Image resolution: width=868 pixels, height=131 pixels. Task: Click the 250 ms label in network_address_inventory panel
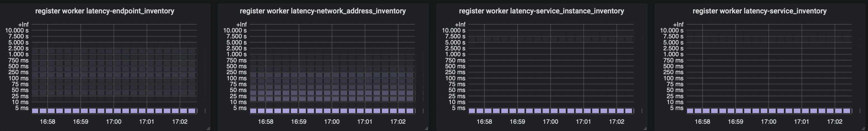(x=237, y=72)
